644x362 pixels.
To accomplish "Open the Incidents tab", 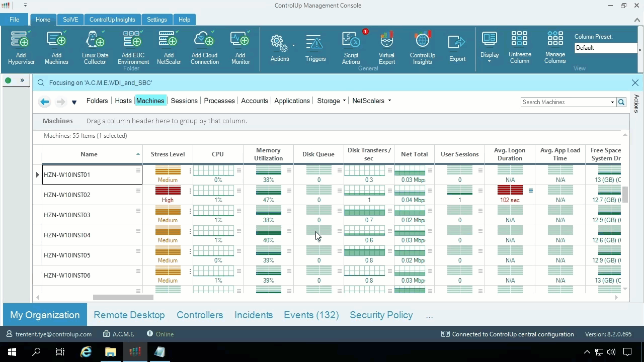I will (x=254, y=315).
